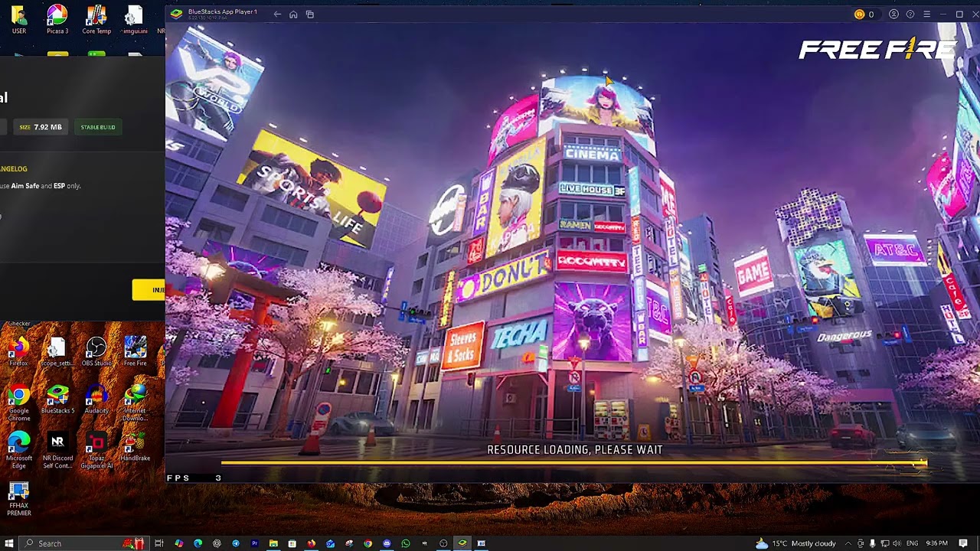The width and height of the screenshot is (980, 551).
Task: Open Picasa 3 desktop shortcut
Action: [57, 19]
